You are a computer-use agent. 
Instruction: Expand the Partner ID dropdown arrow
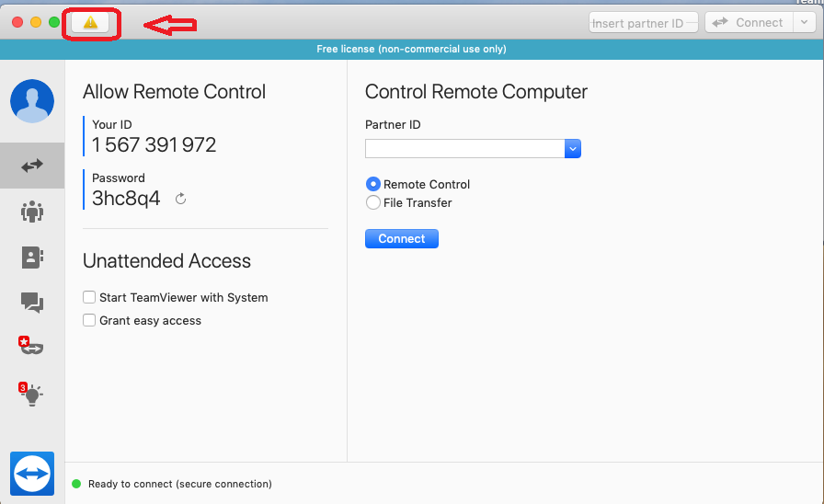572,148
